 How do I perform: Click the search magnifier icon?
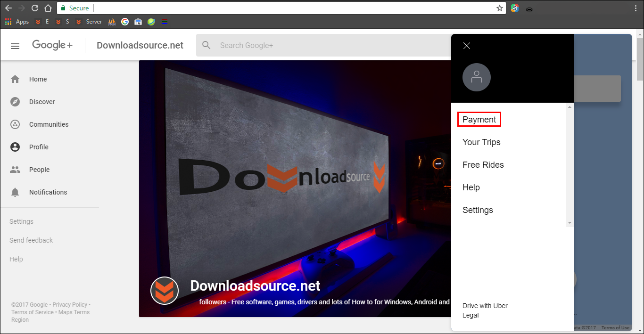pos(206,45)
